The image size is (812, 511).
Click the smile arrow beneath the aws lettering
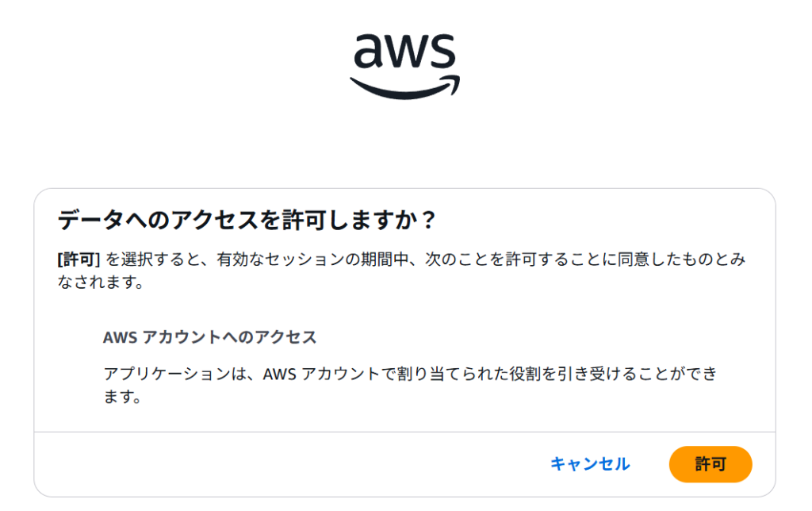(x=404, y=88)
